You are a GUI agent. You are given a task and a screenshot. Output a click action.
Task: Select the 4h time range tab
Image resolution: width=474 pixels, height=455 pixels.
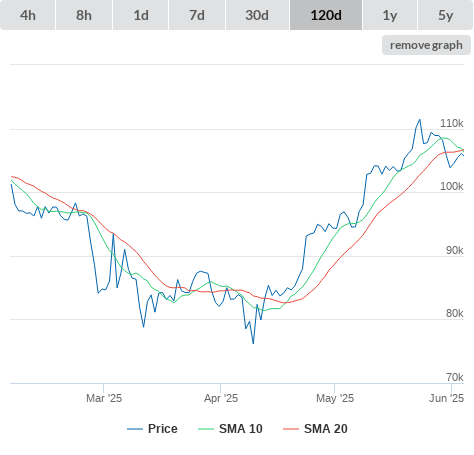pos(28,15)
